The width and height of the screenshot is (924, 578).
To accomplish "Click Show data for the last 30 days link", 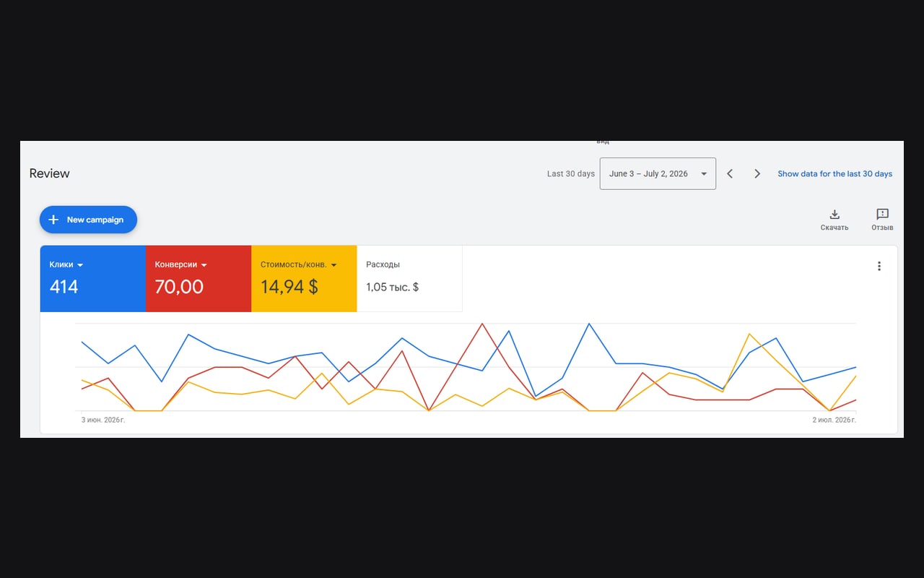I will click(x=834, y=173).
